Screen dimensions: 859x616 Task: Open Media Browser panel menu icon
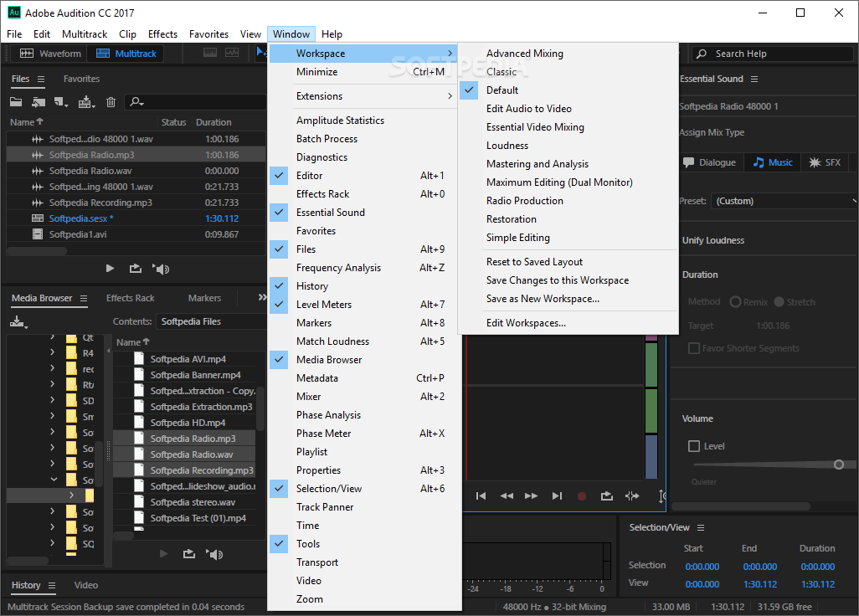84,299
